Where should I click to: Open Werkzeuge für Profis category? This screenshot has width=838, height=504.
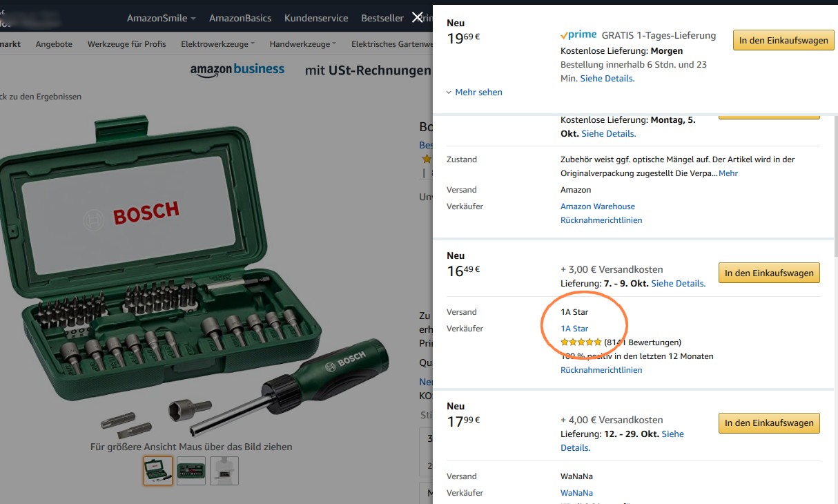click(x=127, y=44)
